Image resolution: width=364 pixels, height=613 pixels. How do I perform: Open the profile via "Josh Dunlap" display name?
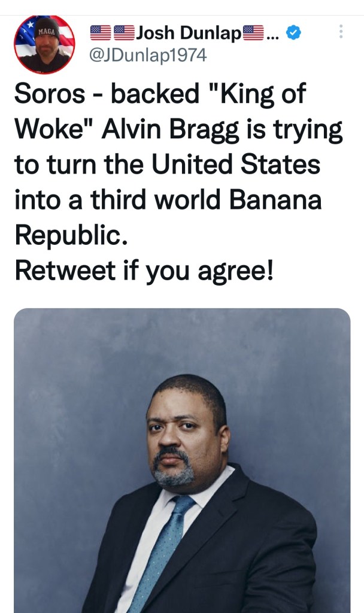coord(189,33)
